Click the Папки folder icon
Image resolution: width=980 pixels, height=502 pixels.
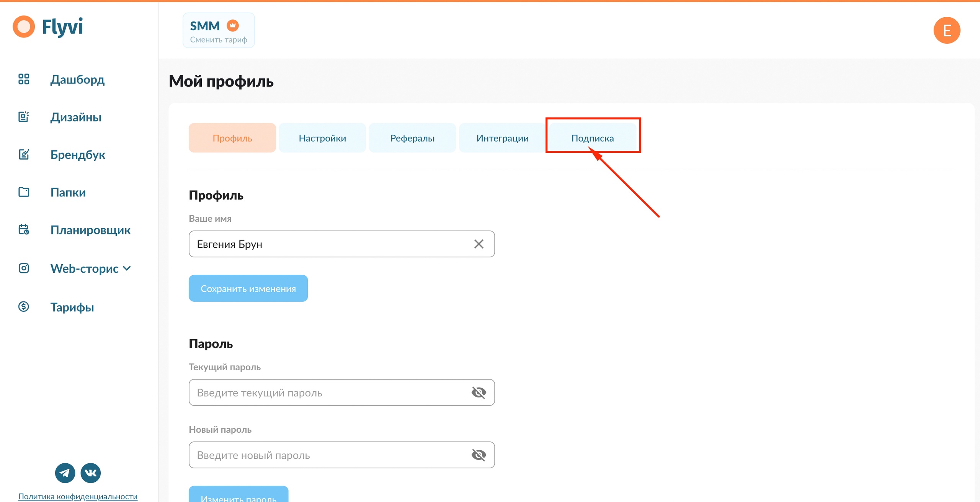tap(24, 192)
